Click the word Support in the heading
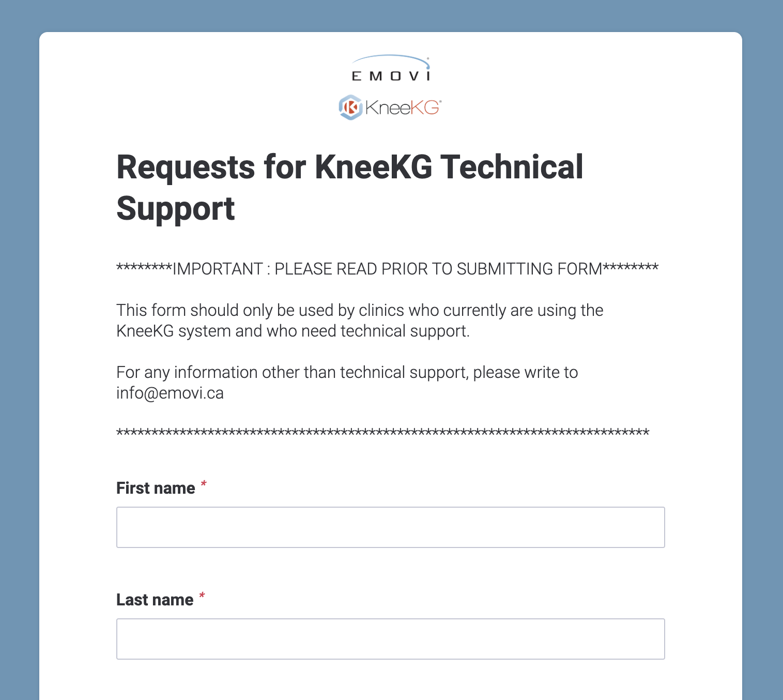Viewport: 783px width, 700px height. 176,209
